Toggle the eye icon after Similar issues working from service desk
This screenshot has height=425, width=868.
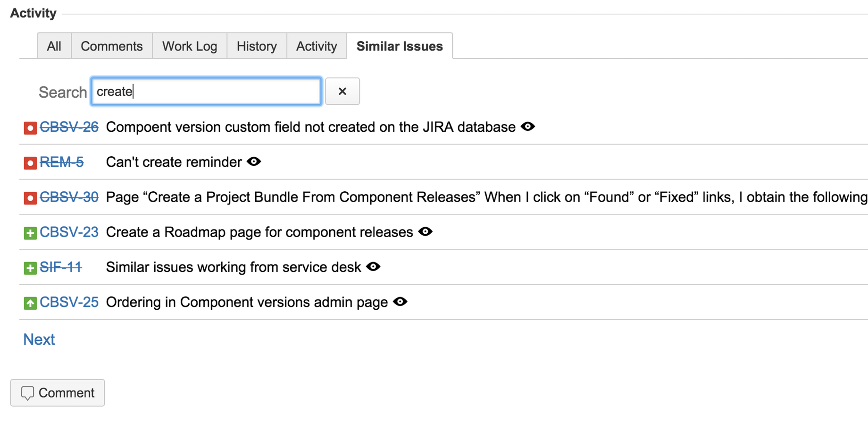click(x=373, y=266)
